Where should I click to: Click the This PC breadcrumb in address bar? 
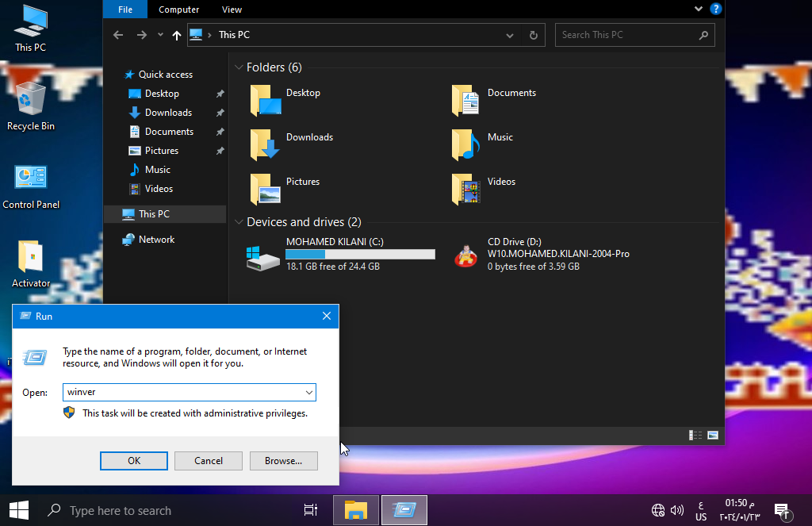[x=234, y=35]
